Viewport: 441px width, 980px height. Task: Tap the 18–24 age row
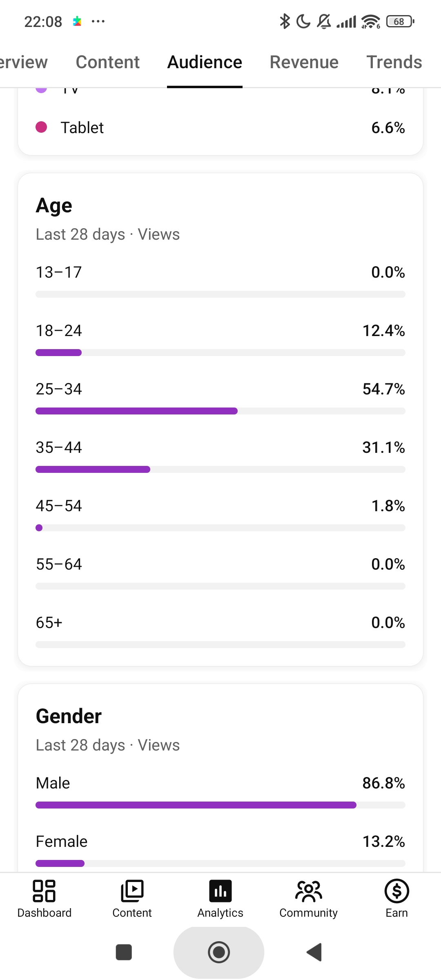point(220,340)
